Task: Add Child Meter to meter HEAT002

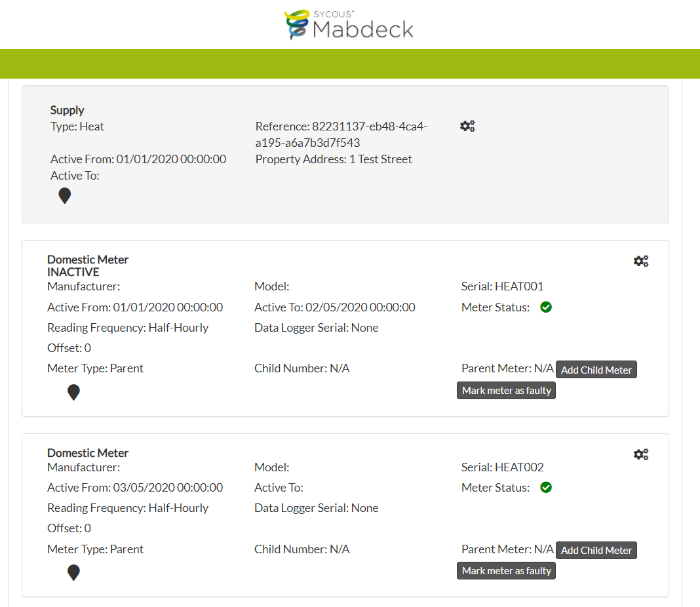Action: coord(596,550)
